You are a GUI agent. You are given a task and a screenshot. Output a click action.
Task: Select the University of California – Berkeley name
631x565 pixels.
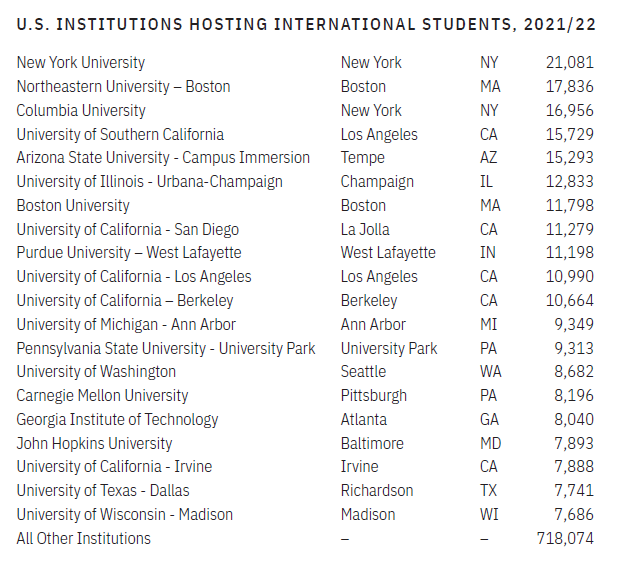tap(125, 301)
